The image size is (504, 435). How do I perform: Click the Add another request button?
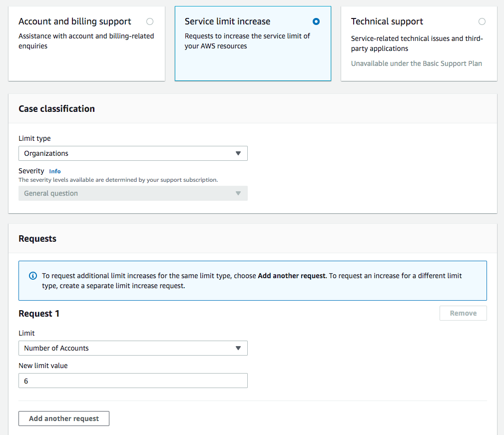pyautogui.click(x=64, y=419)
